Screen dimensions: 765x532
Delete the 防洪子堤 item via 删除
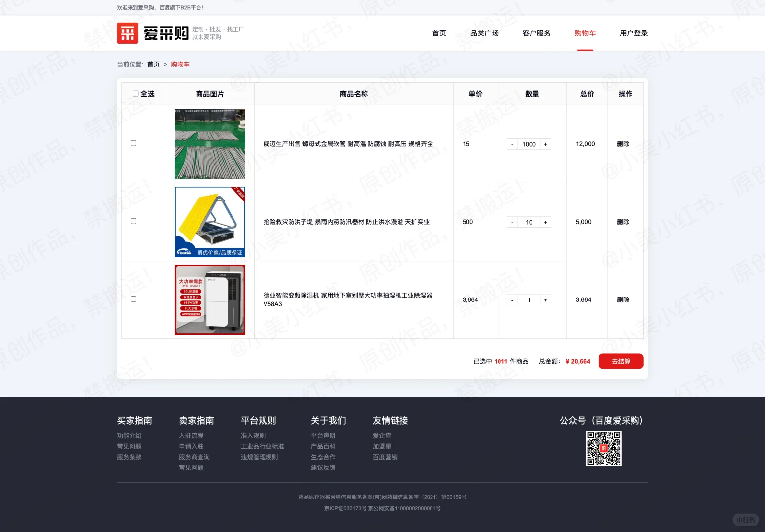624,222
